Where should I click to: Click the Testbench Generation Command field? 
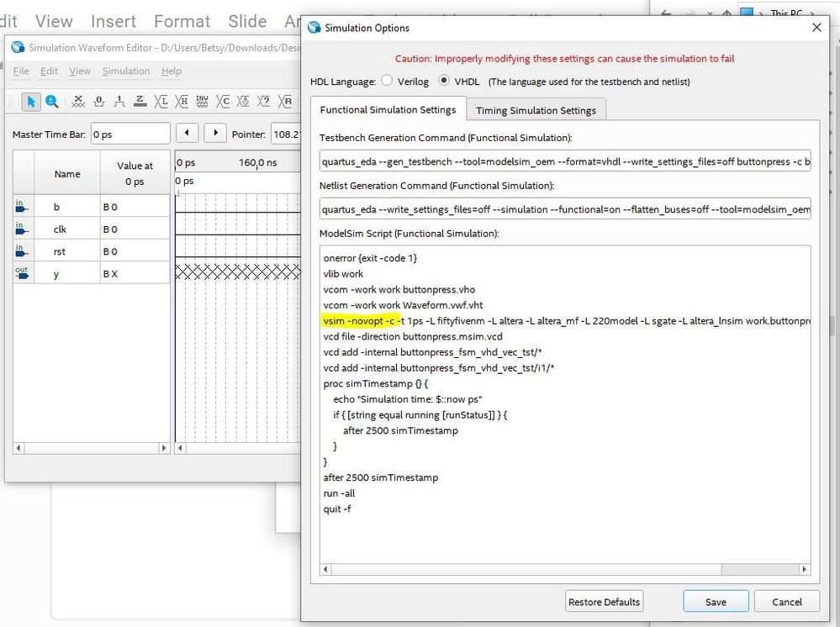coord(564,161)
